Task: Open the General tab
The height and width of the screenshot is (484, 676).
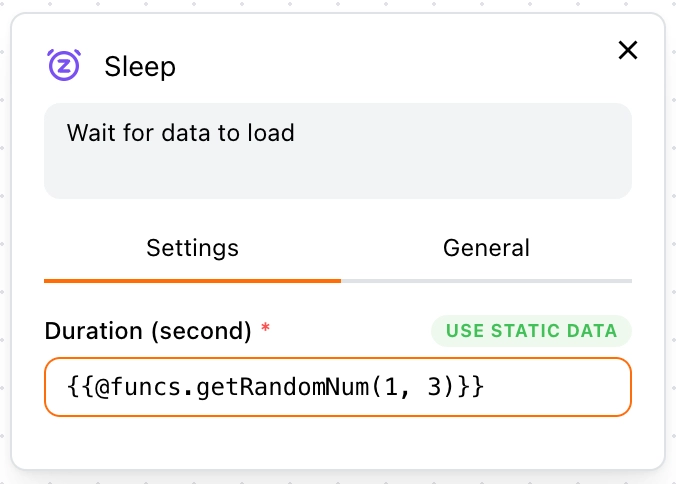Action: (486, 248)
